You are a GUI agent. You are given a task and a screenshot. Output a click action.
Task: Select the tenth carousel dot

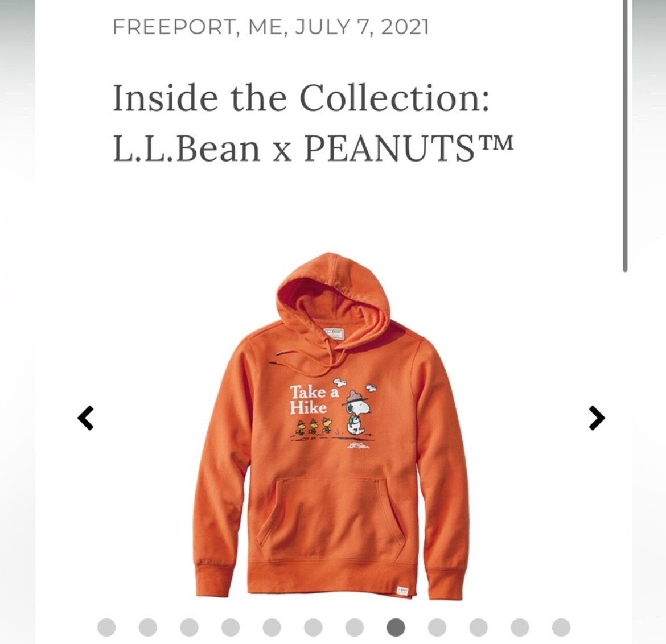tap(478, 627)
